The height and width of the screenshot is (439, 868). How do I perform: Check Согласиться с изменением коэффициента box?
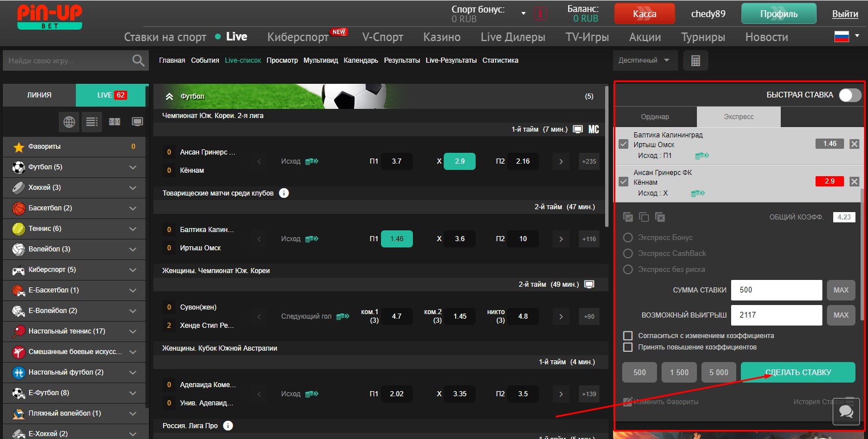coord(628,336)
